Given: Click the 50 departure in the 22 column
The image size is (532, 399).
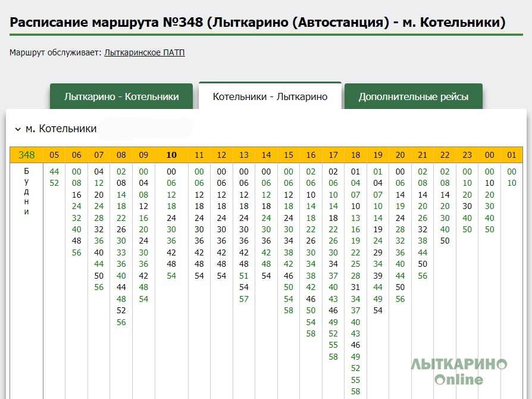Looking at the screenshot, I should click(x=445, y=241).
